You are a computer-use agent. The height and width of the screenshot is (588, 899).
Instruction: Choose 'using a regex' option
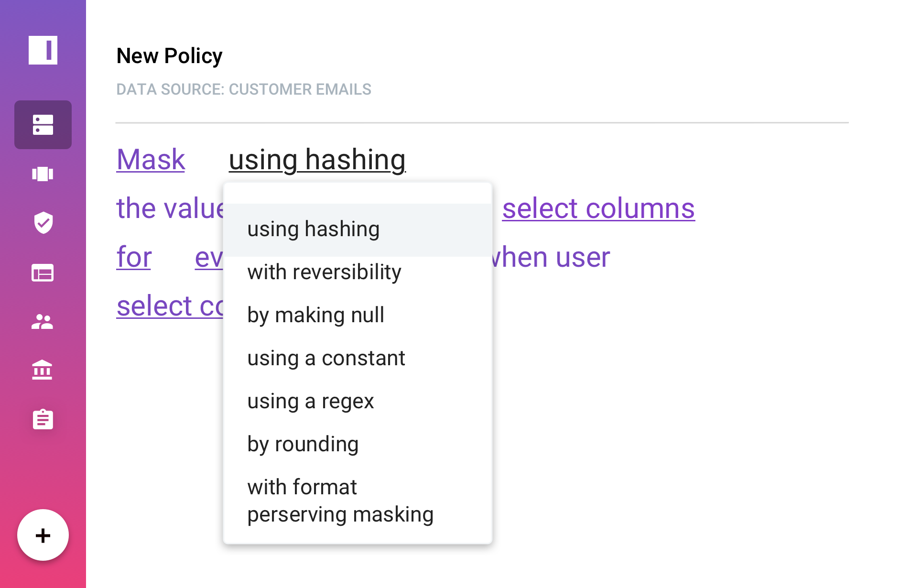click(311, 402)
